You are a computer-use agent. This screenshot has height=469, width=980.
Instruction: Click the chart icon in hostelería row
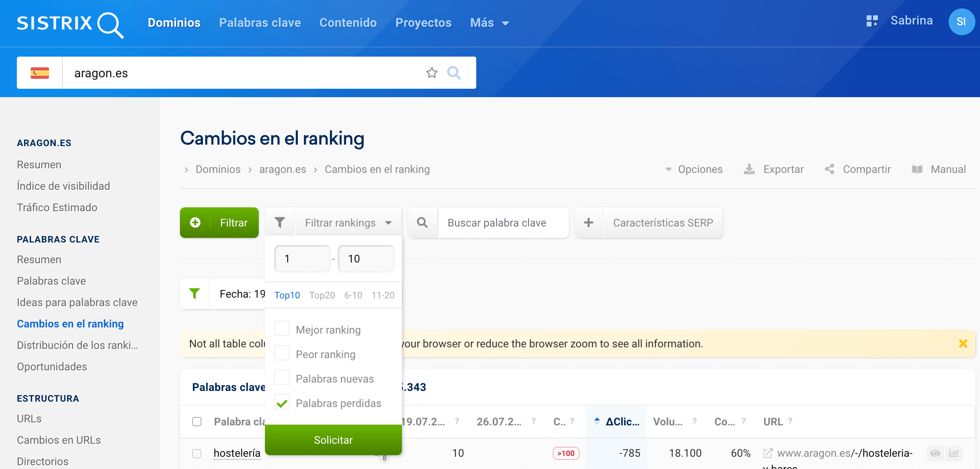point(954,453)
